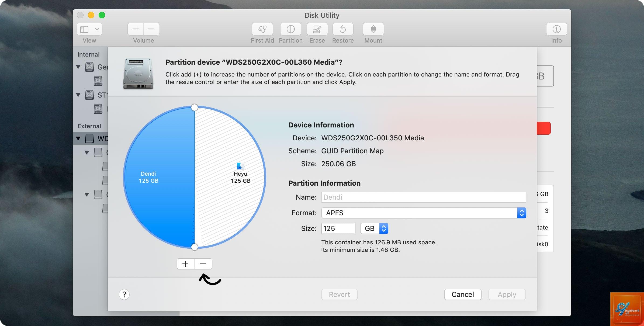This screenshot has height=326, width=644.
Task: Select the first internal disk icon in the sidebar
Action: [89, 67]
